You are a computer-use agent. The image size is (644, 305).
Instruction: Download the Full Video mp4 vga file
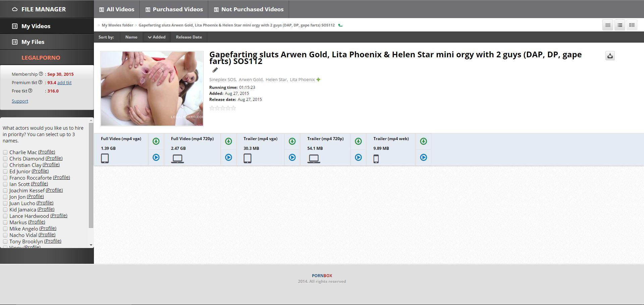pos(156,141)
